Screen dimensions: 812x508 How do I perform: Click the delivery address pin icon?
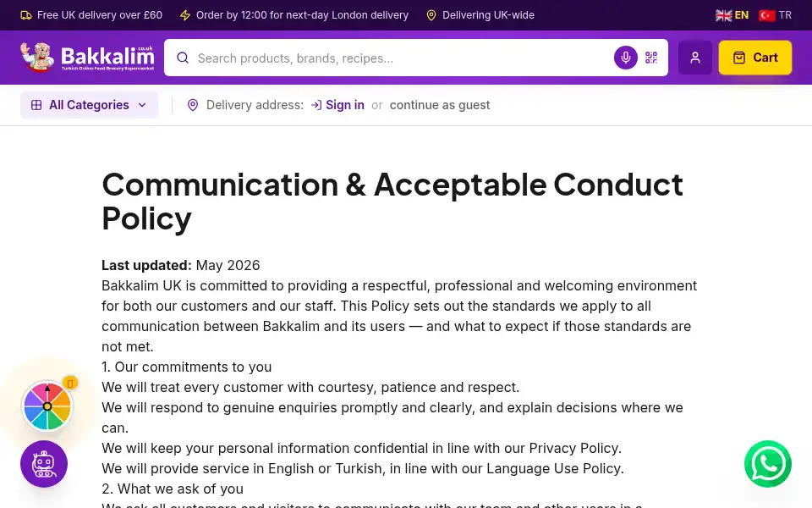click(x=193, y=105)
